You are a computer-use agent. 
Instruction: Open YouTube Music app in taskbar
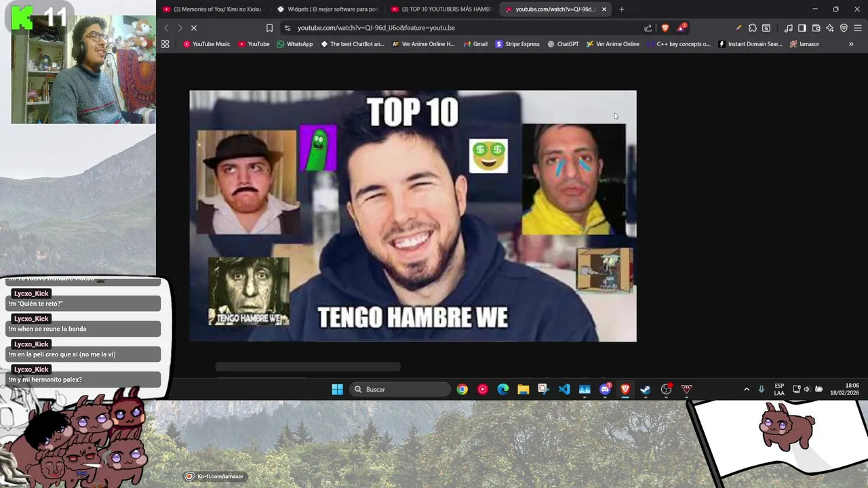(x=482, y=389)
